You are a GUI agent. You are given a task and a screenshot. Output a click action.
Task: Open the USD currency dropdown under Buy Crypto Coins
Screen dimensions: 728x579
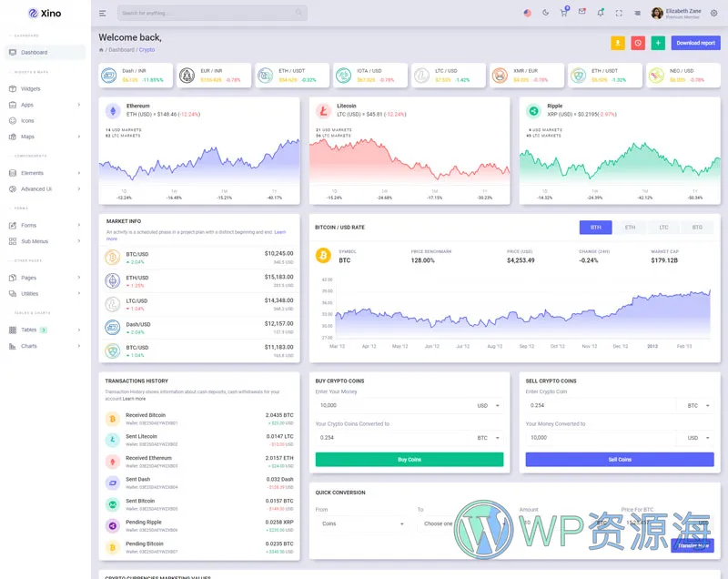coord(488,406)
